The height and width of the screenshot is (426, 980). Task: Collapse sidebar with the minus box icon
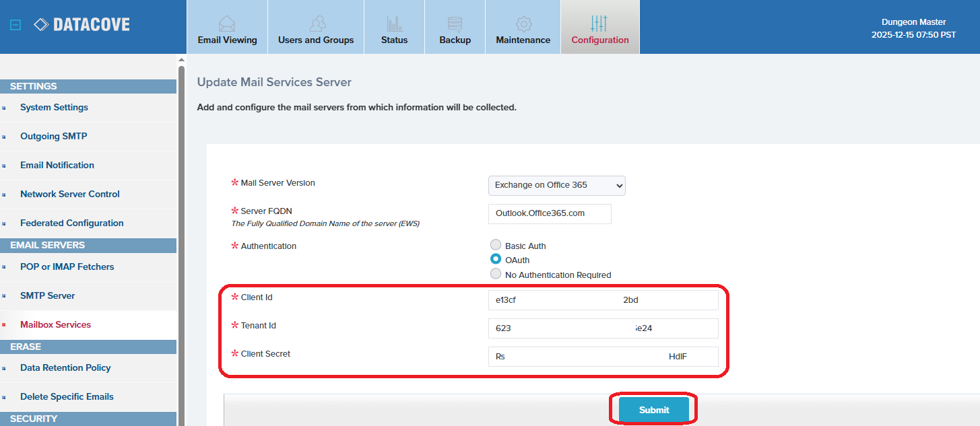click(16, 26)
